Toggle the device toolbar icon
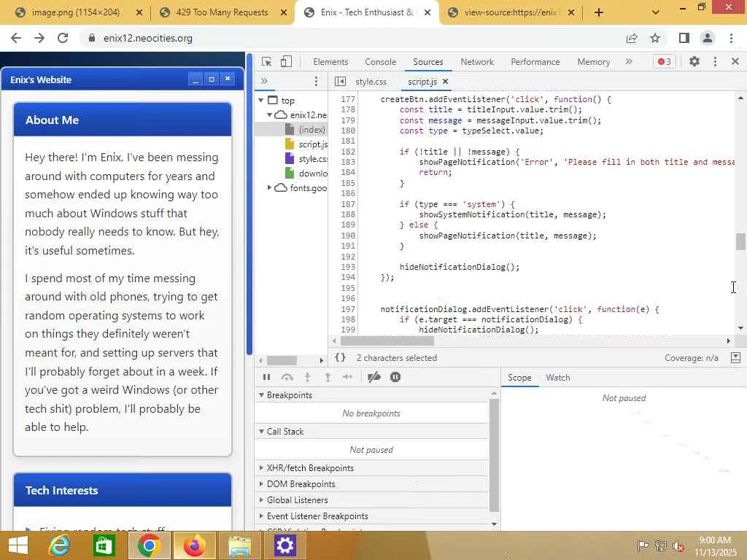Viewport: 747px width, 560px height. pos(286,61)
